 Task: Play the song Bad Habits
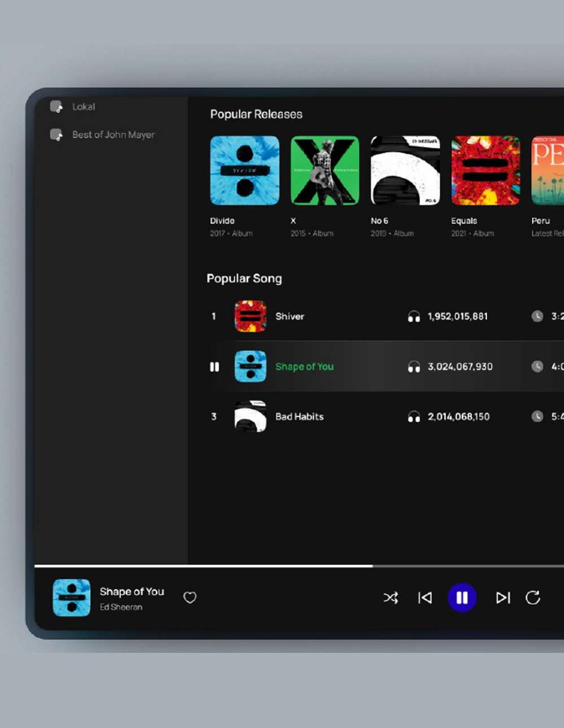click(299, 417)
